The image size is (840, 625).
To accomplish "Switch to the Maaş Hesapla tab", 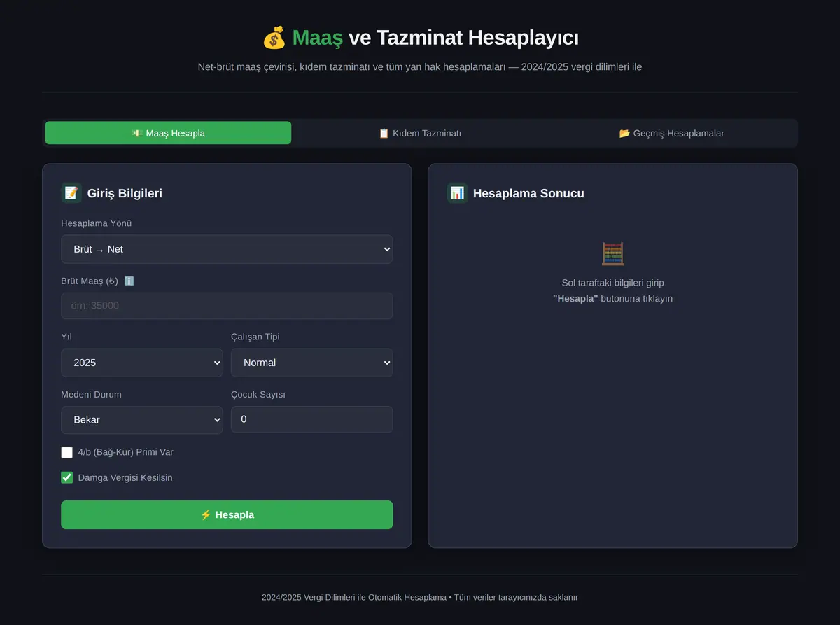I will [x=168, y=133].
